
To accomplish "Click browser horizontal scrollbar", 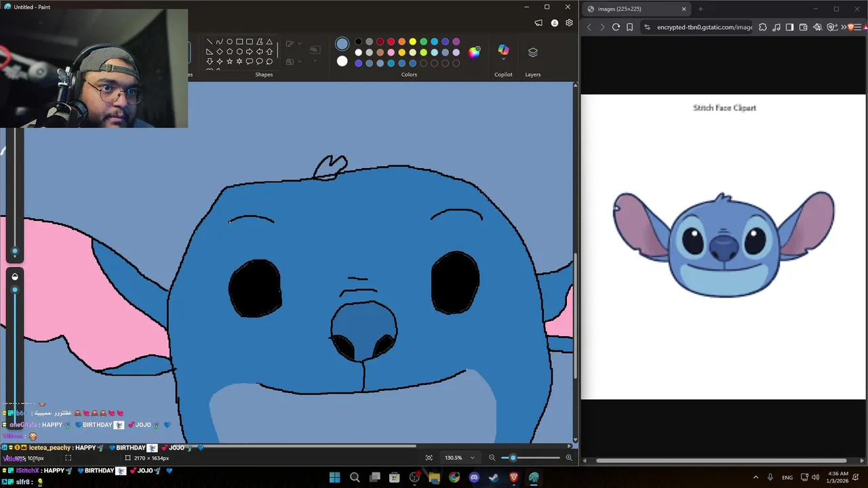I will 722,460.
